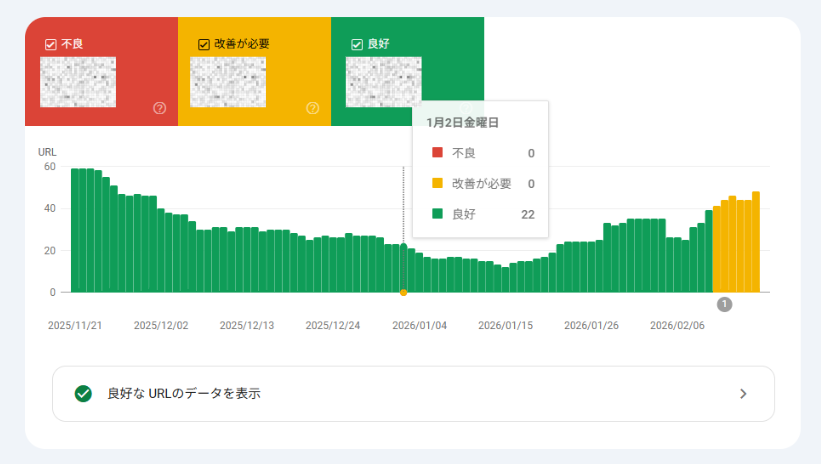Disable the 良好 checkbox
The width and height of the screenshot is (821, 464).
(x=356, y=44)
